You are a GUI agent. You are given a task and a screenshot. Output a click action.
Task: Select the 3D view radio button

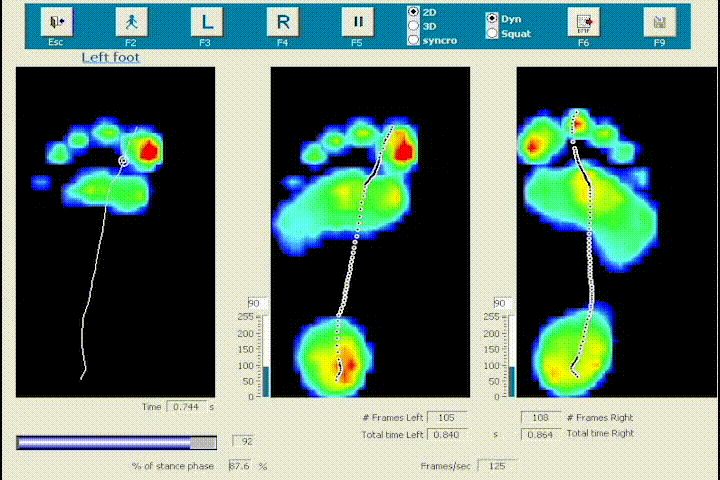coord(413,26)
